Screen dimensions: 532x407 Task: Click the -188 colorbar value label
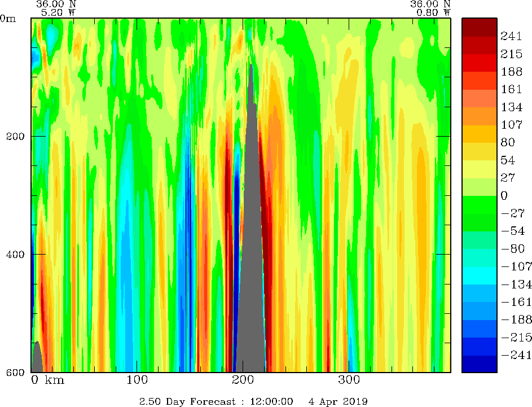[516, 320]
